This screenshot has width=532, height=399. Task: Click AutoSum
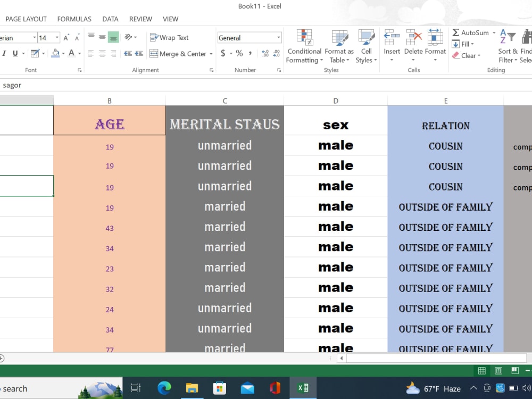pyautogui.click(x=470, y=32)
